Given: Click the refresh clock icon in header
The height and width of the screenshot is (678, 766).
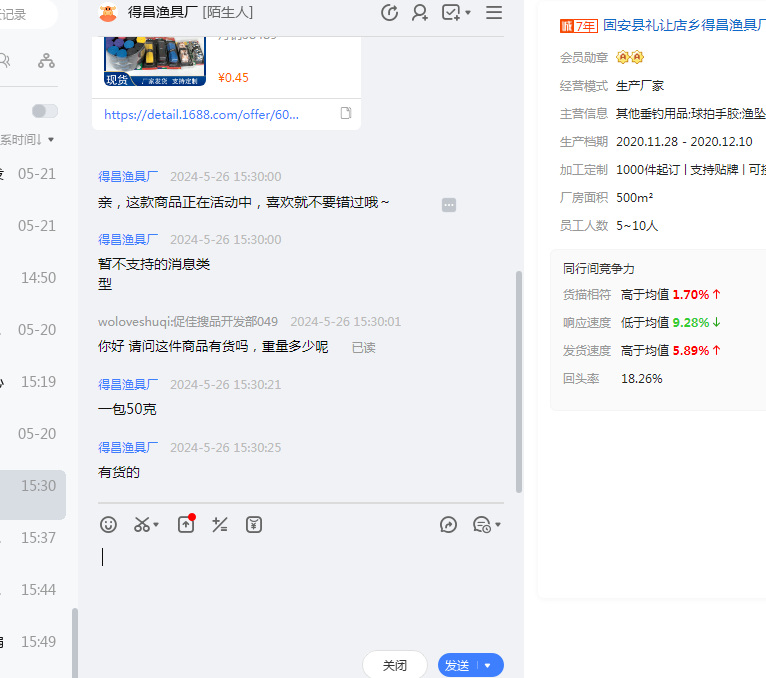Looking at the screenshot, I should (390, 13).
